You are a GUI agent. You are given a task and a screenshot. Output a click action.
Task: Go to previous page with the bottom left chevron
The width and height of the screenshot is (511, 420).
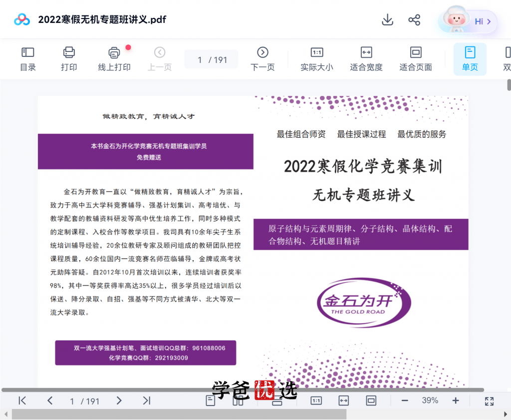pos(50,401)
